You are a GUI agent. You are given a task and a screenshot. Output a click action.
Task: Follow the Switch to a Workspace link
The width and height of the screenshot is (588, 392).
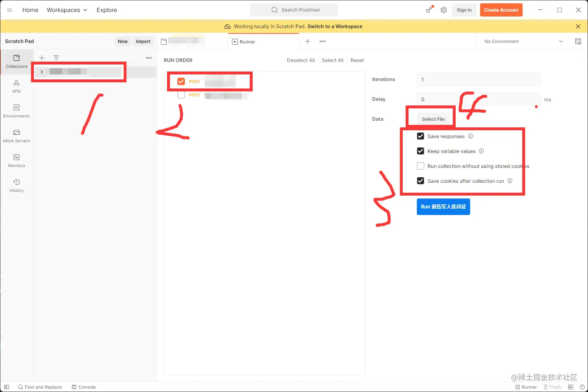(x=335, y=26)
